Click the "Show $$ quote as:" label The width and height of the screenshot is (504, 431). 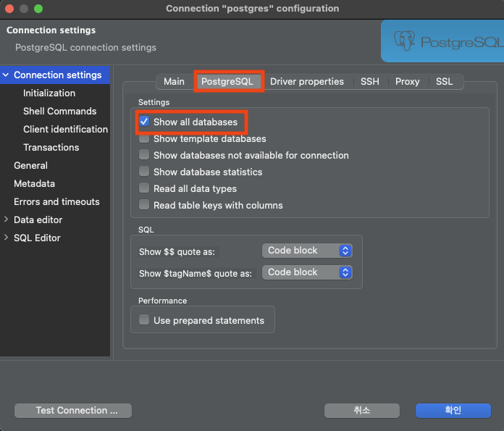[x=177, y=252]
